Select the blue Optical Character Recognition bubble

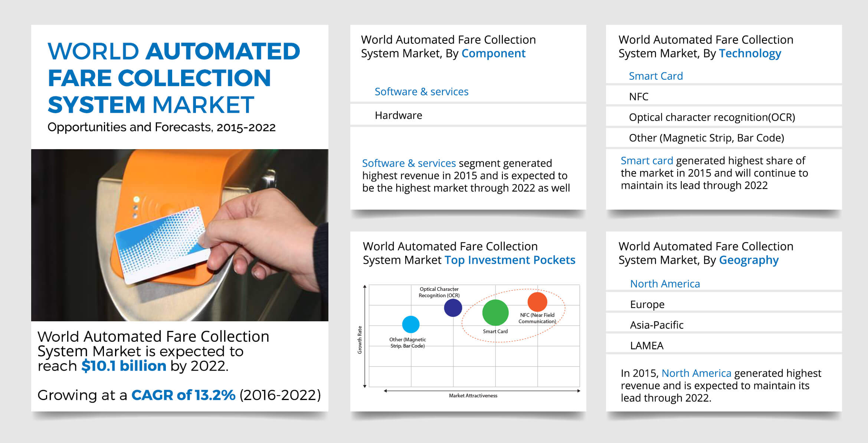(x=453, y=307)
